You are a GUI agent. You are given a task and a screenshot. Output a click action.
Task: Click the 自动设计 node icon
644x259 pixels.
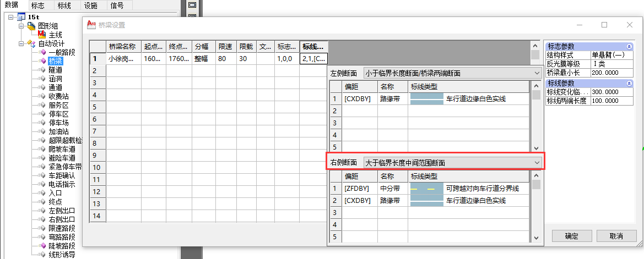[x=31, y=43]
